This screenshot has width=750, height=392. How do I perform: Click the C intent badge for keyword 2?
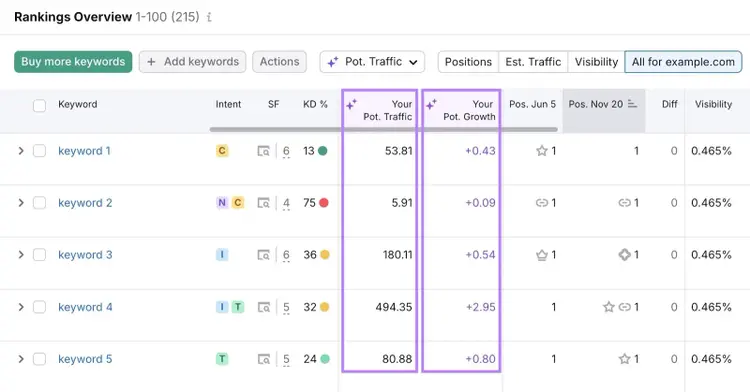238,203
